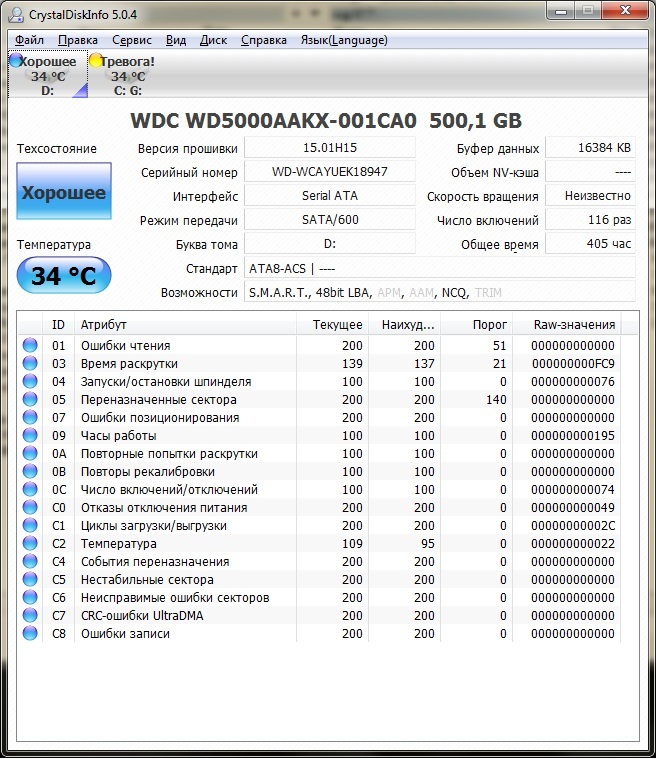Click the Raw-значения column header
Viewport: 656px width, 759px height.
click(x=573, y=325)
